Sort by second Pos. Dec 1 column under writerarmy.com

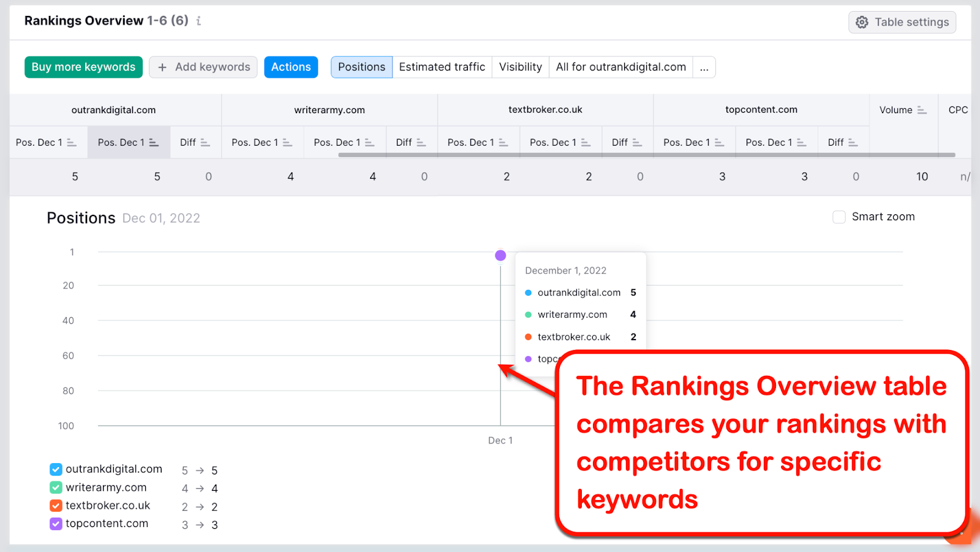point(344,143)
